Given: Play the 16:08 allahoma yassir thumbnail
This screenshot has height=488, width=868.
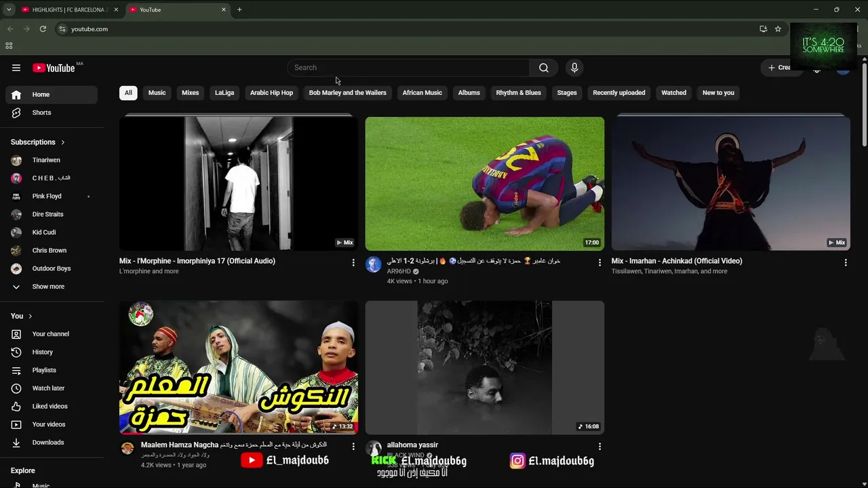Looking at the screenshot, I should pos(485,367).
